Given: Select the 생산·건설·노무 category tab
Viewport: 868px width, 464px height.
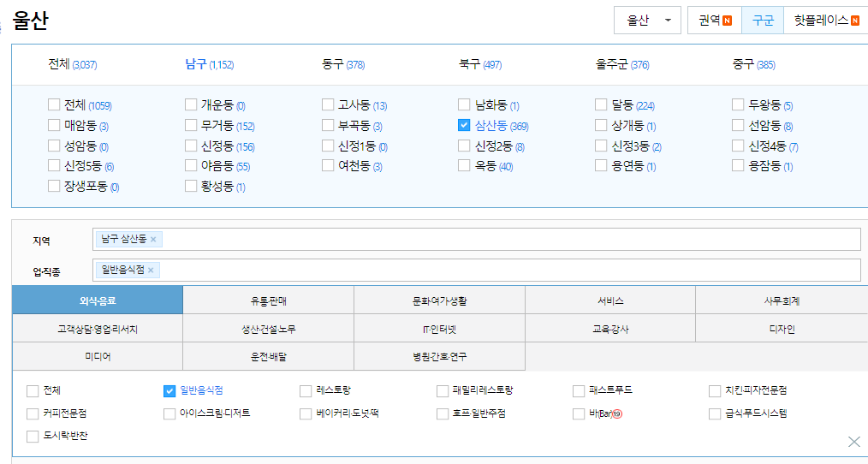Looking at the screenshot, I should click(269, 329).
